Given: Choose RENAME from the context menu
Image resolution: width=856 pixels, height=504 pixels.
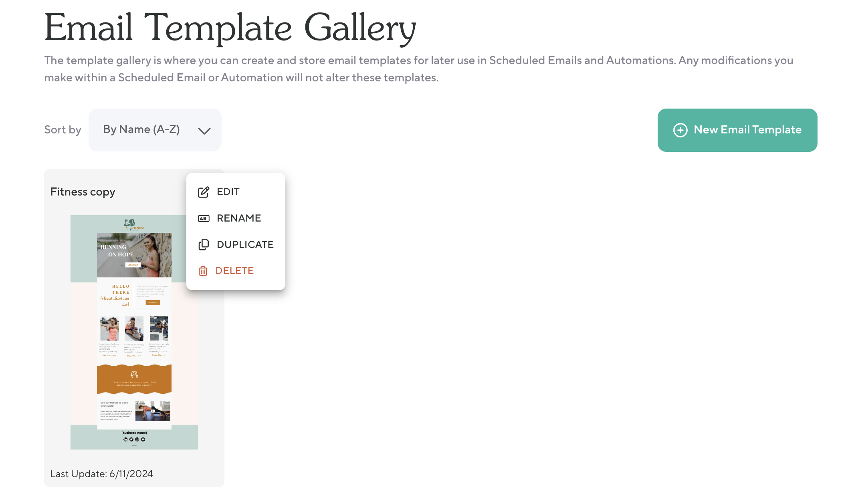Looking at the screenshot, I should pyautogui.click(x=239, y=218).
